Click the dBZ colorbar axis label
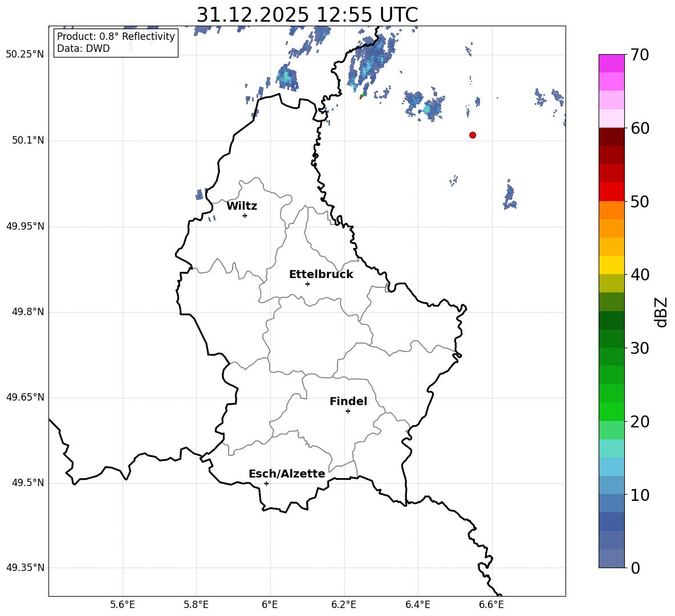The height and width of the screenshot is (616, 675). pyautogui.click(x=661, y=312)
